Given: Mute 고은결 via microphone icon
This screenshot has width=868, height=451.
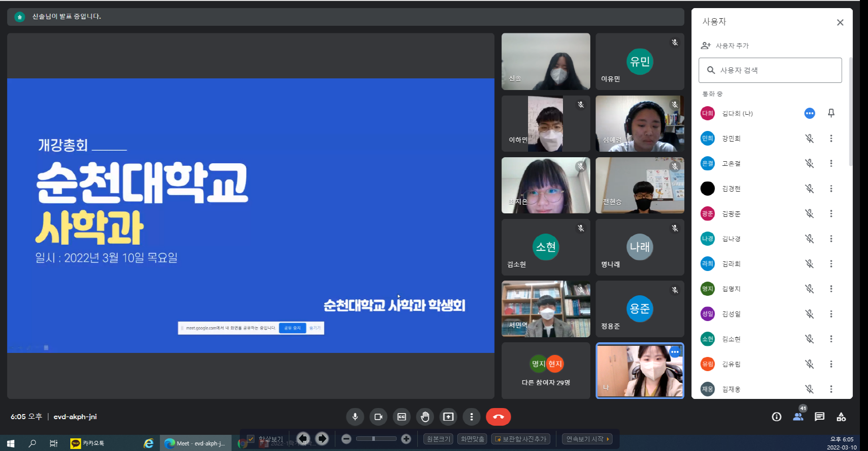Looking at the screenshot, I should (810, 163).
